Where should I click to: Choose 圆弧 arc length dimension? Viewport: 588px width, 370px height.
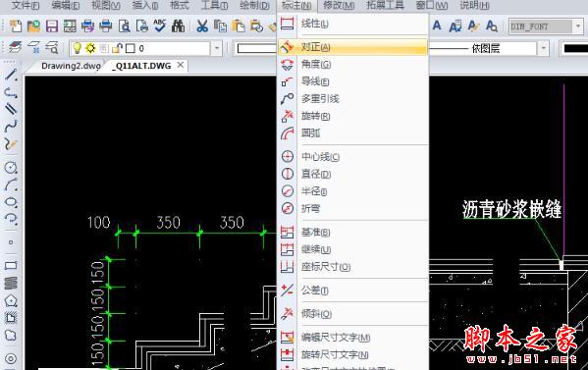pyautogui.click(x=352, y=133)
